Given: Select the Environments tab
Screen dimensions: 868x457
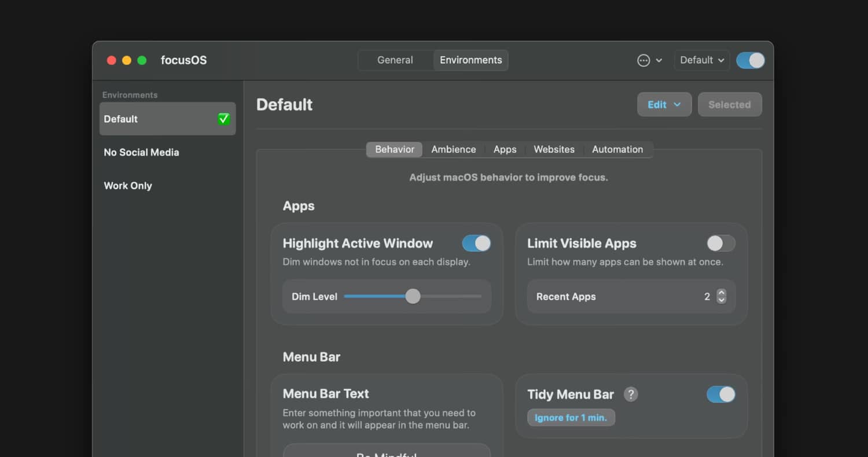Looking at the screenshot, I should tap(471, 60).
